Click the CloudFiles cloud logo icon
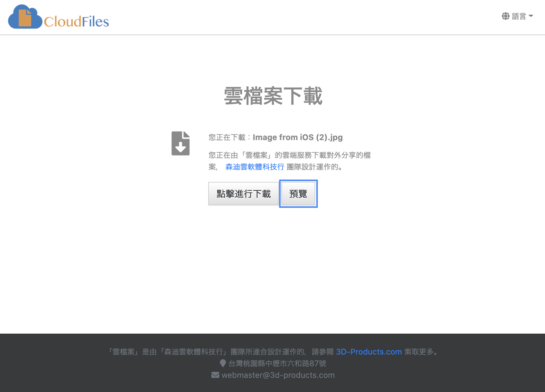 click(25, 17)
